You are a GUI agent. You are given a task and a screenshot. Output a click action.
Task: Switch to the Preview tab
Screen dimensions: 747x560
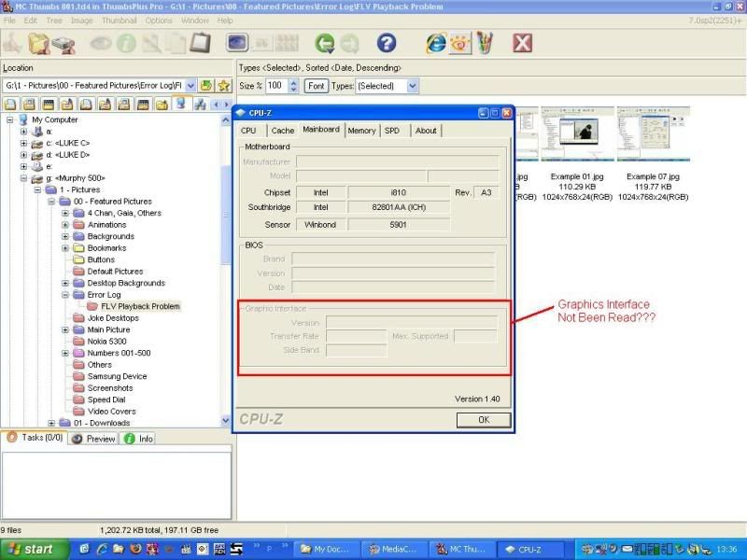pyautogui.click(x=93, y=439)
